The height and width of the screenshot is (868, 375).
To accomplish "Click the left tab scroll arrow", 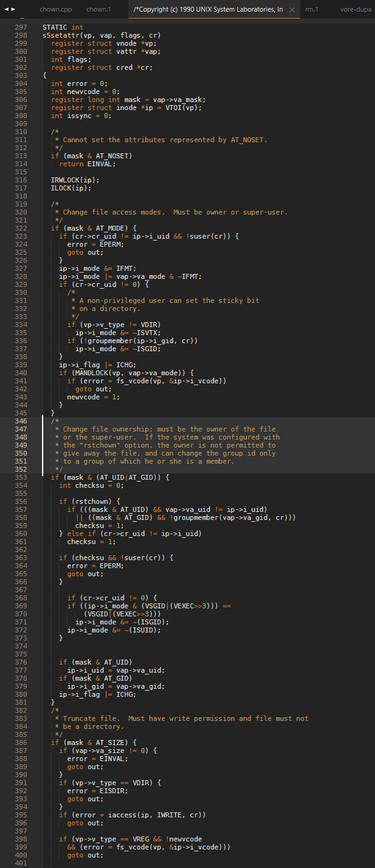I will tap(6, 10).
